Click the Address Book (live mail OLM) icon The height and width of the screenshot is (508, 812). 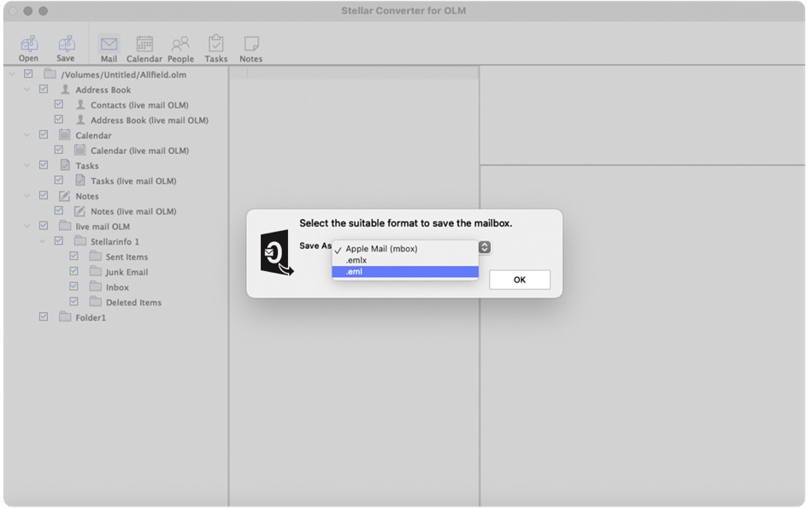point(80,120)
